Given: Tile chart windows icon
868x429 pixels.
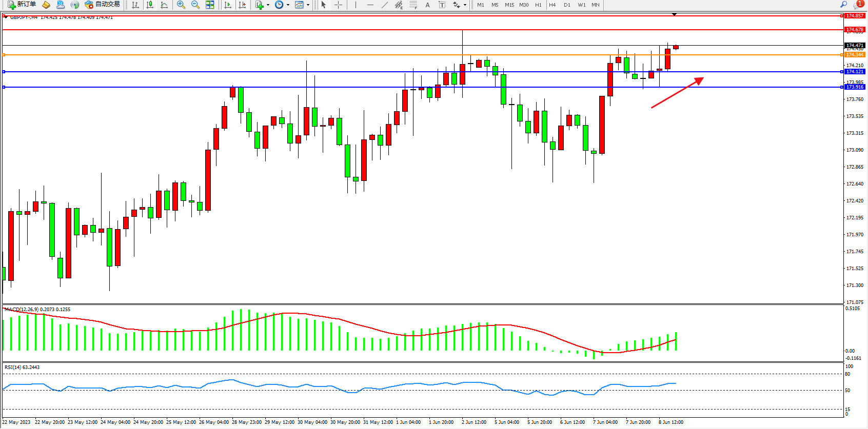Looking at the screenshot, I should pyautogui.click(x=210, y=5).
